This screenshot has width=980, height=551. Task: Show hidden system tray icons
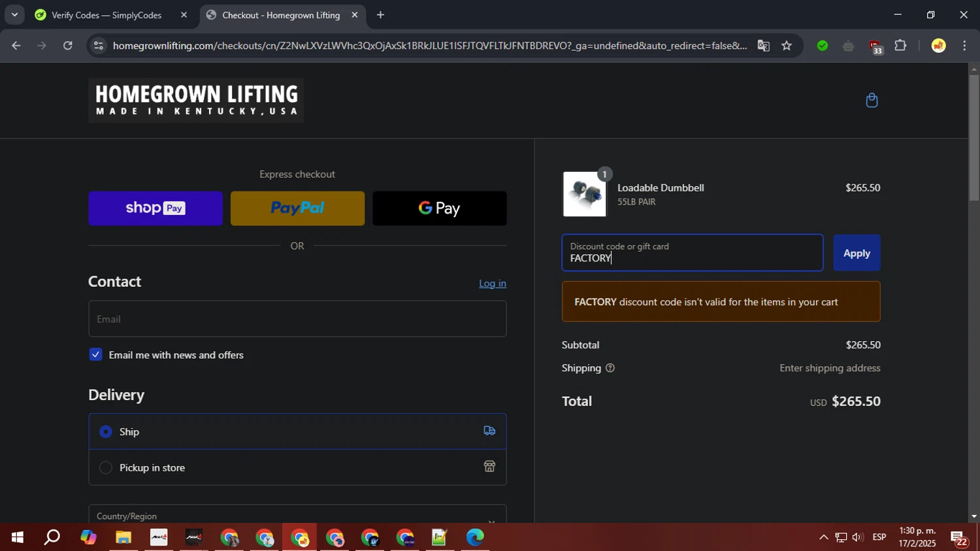823,537
